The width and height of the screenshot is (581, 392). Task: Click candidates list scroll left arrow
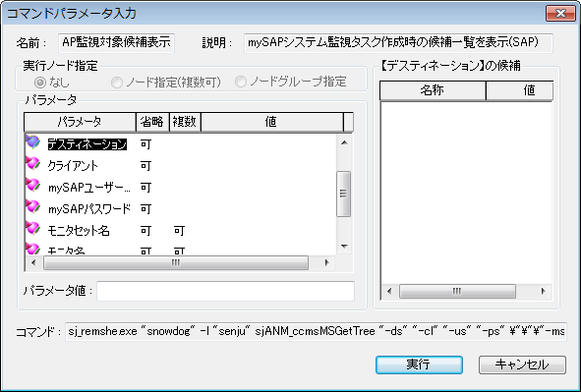(389, 291)
